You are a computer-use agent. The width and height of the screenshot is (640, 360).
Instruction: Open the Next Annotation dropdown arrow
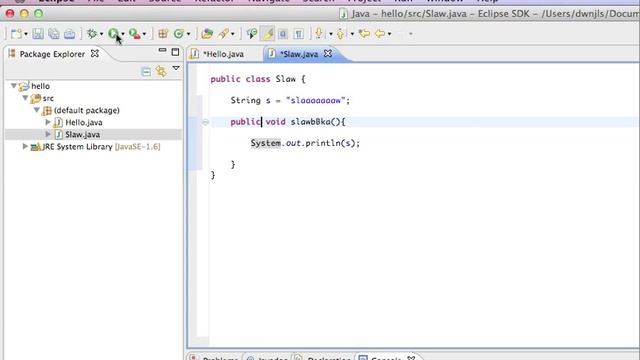[x=331, y=34]
